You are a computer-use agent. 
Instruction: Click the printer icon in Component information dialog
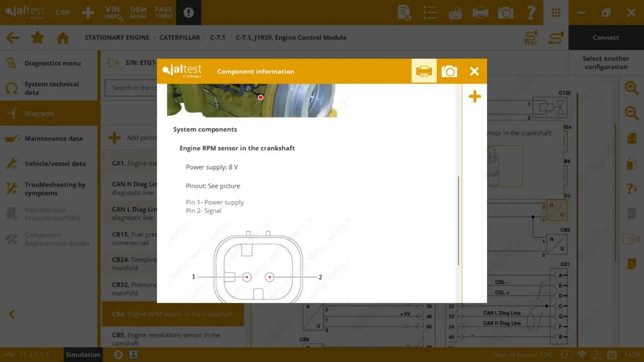[424, 71]
